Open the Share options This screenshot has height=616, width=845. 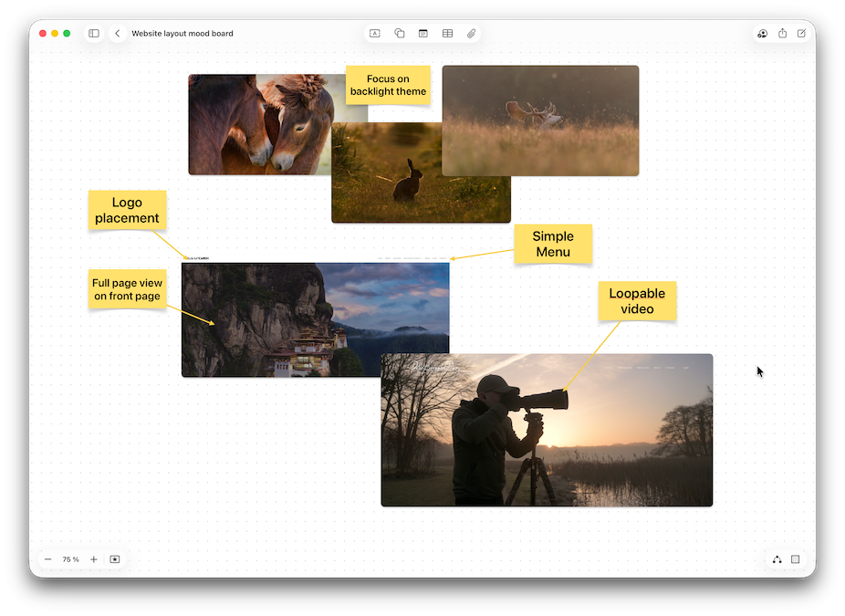pyautogui.click(x=781, y=33)
